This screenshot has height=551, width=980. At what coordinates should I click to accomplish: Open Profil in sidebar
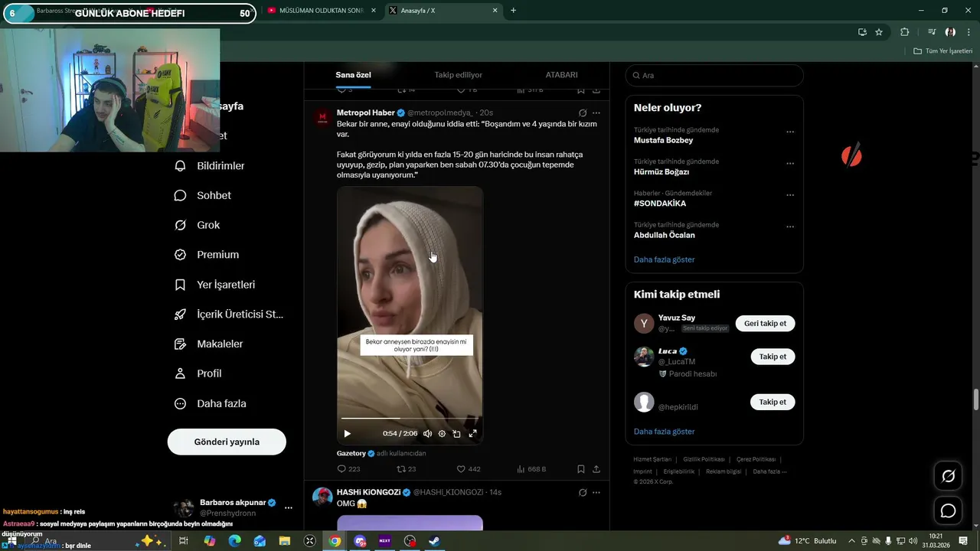[x=198, y=373]
